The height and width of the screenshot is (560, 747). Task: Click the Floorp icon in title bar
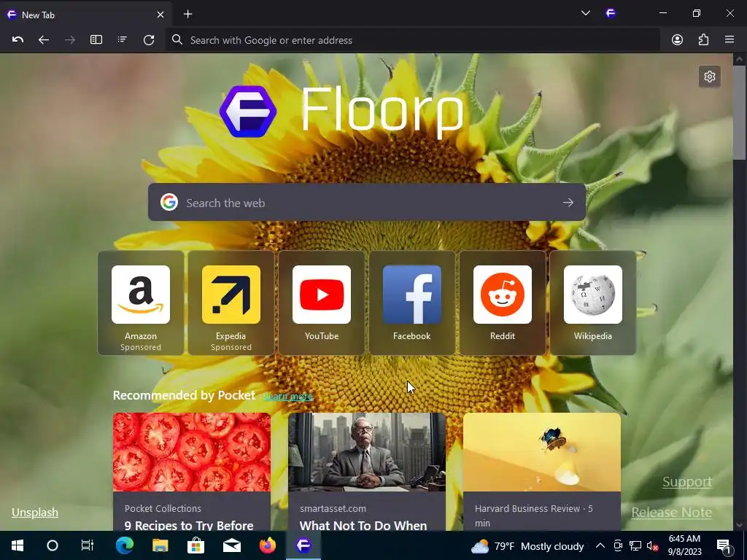tap(611, 13)
